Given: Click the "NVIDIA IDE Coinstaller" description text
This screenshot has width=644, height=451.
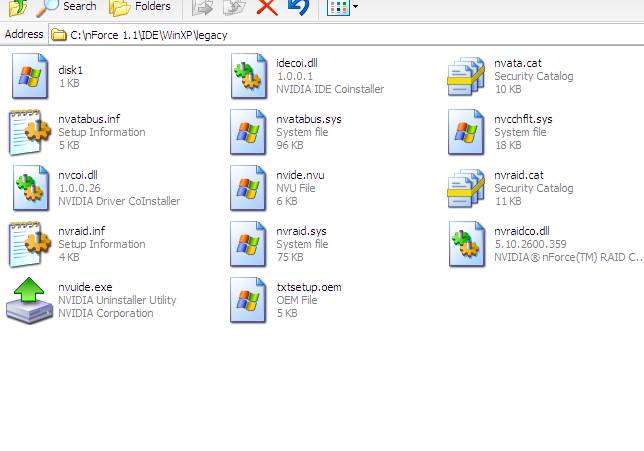Looking at the screenshot, I should (x=330, y=89).
